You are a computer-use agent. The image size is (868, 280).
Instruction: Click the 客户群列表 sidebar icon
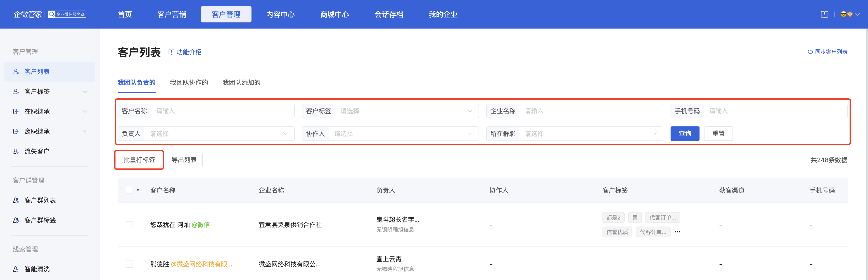pyautogui.click(x=16, y=200)
